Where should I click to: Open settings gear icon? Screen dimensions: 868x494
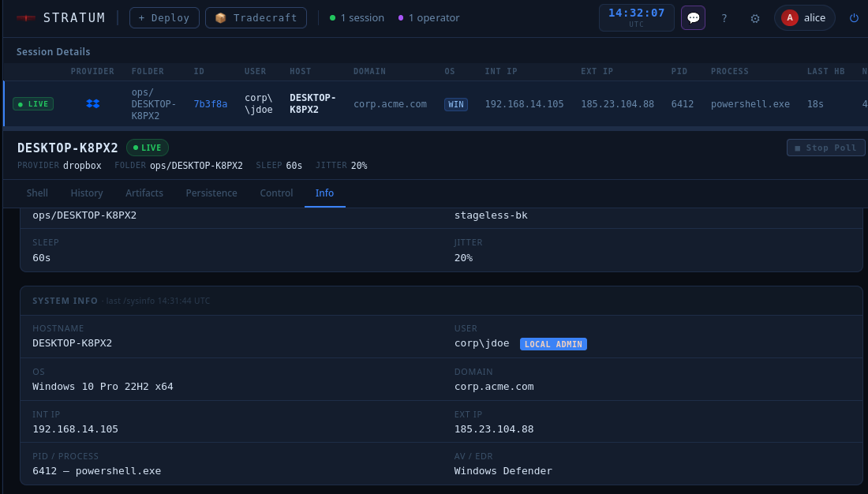(x=755, y=18)
